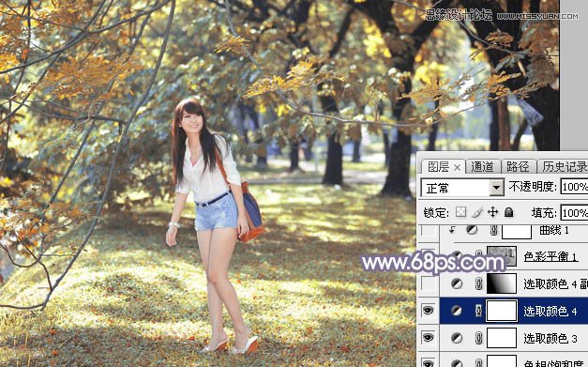Toggle lock image pixels brush icon
Image resolution: width=588 pixels, height=367 pixels.
tap(477, 212)
